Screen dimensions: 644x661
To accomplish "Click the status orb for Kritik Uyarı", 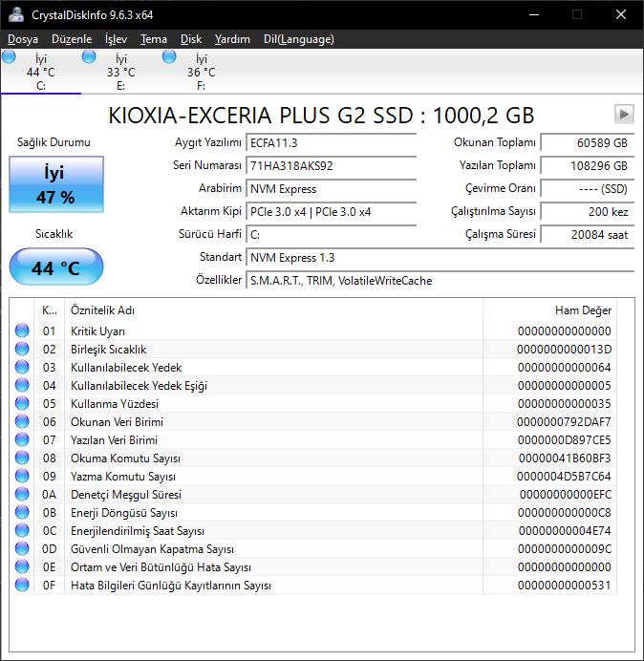I will [x=22, y=330].
